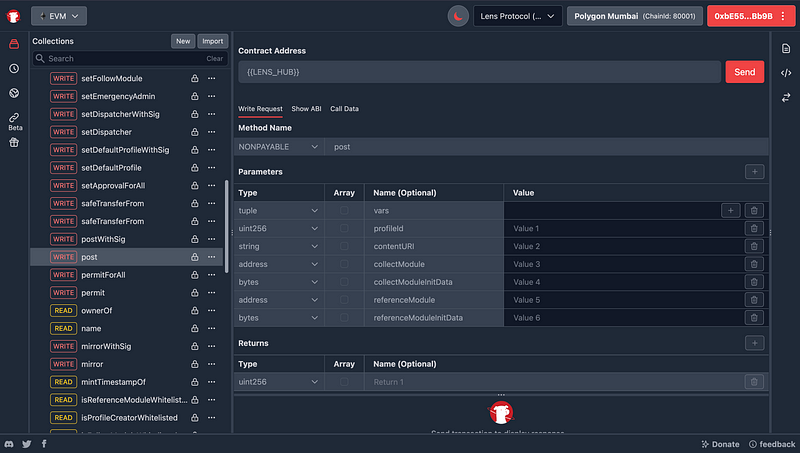Screen dimensions: 800x453
Task: Click the gift icon in left sidebar
Action: coord(14,142)
